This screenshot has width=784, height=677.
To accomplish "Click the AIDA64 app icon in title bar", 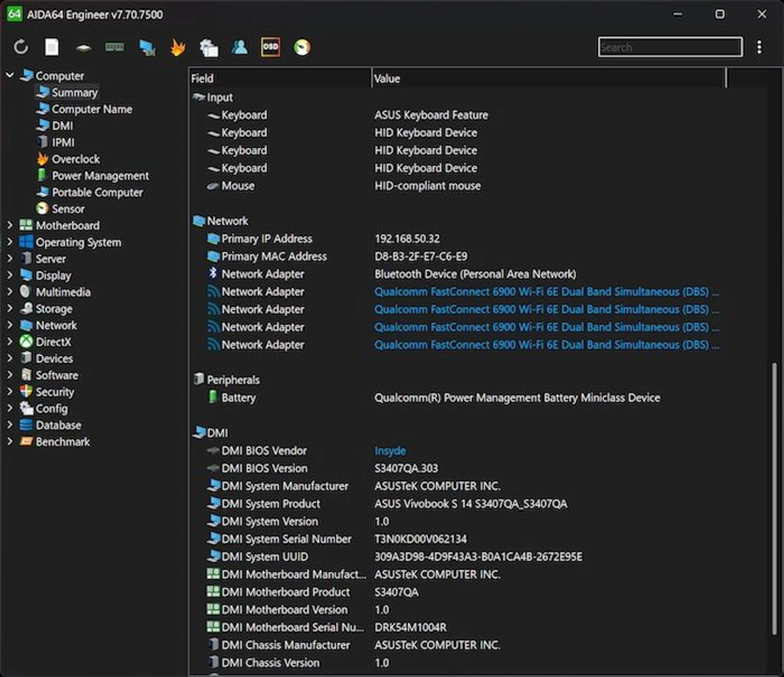I will tap(14, 14).
